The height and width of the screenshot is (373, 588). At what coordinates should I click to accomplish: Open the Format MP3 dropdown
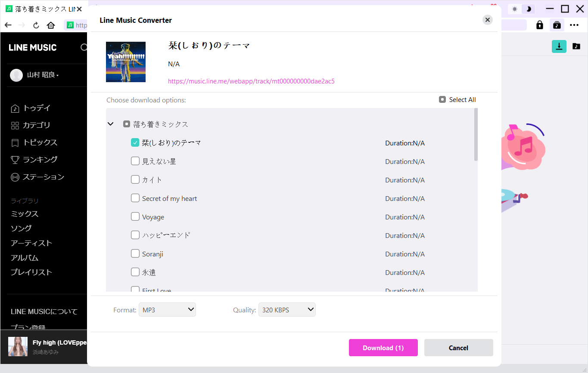167,310
